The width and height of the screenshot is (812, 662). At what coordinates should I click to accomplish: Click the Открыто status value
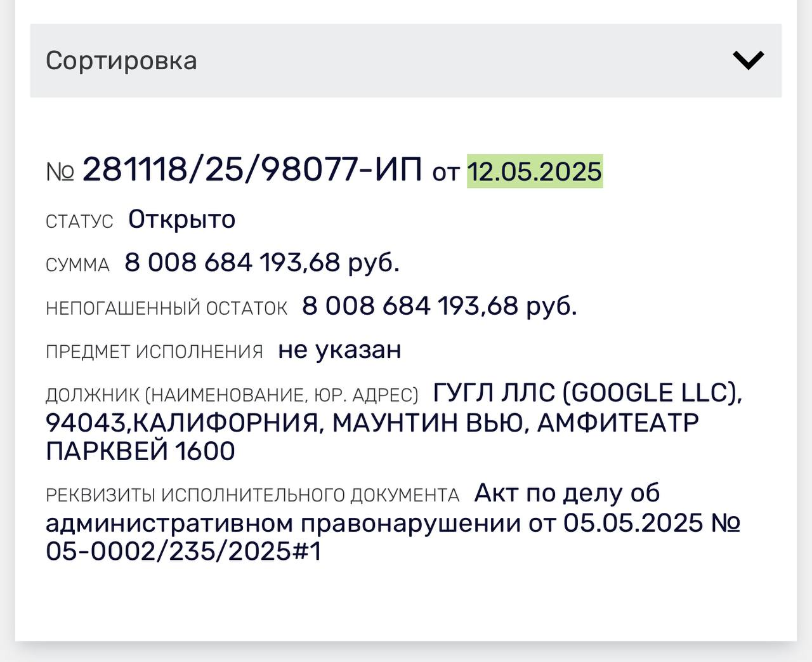pyautogui.click(x=182, y=220)
